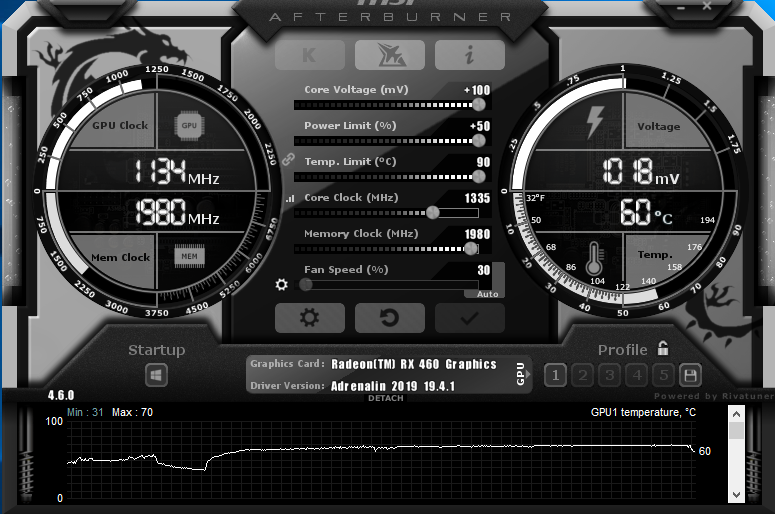Click the Core Voltage +100 value
This screenshot has width=775, height=514.
click(477, 90)
